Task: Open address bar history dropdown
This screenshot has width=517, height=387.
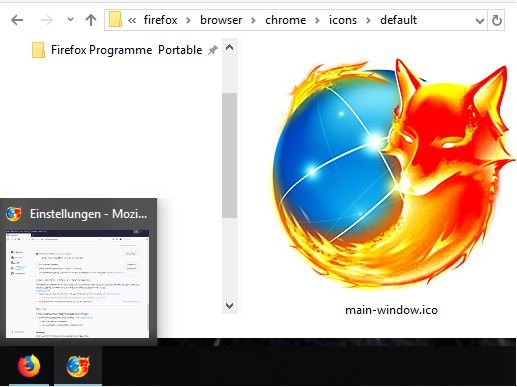Action: 479,21
